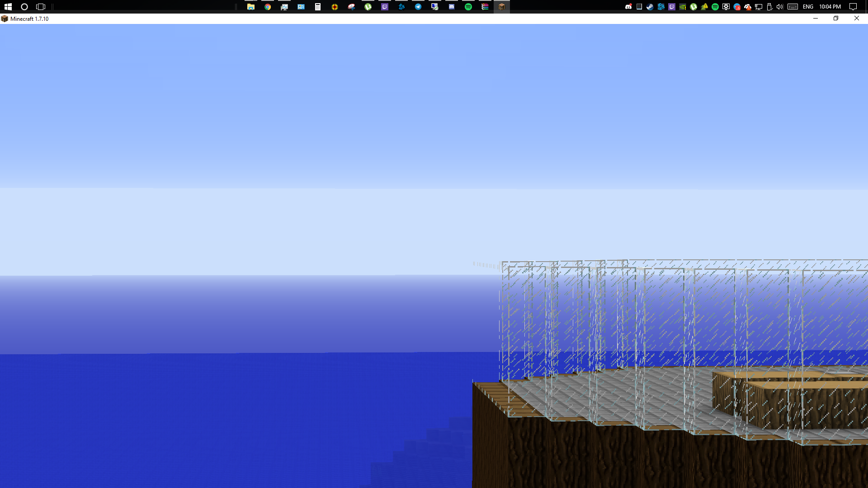Open Battle.net from the taskbar apps

tap(401, 7)
